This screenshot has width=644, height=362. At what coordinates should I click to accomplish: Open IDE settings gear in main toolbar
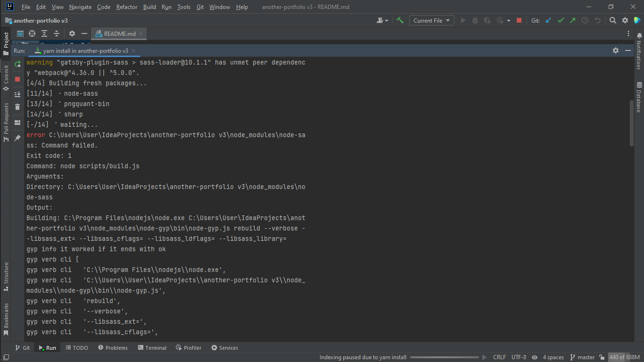point(625,20)
